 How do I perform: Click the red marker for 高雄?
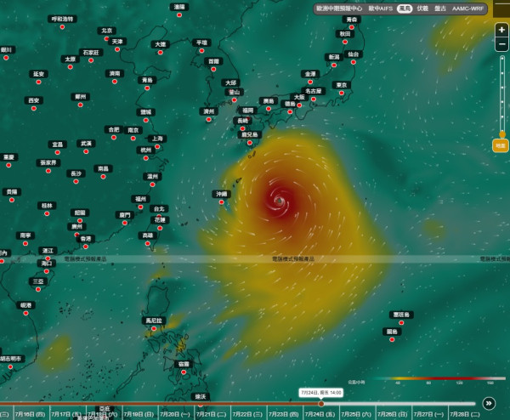(x=148, y=243)
